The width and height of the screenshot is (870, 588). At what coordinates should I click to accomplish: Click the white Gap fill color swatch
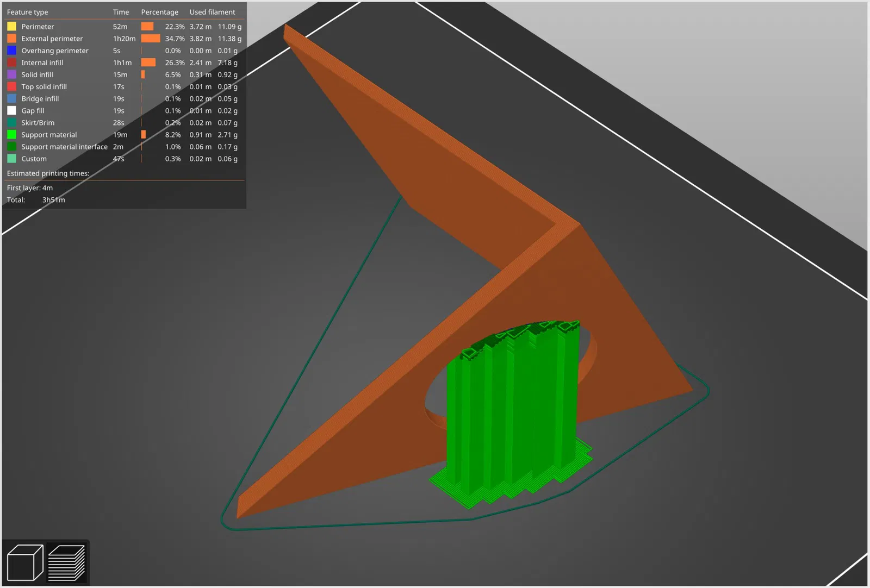tap(11, 110)
